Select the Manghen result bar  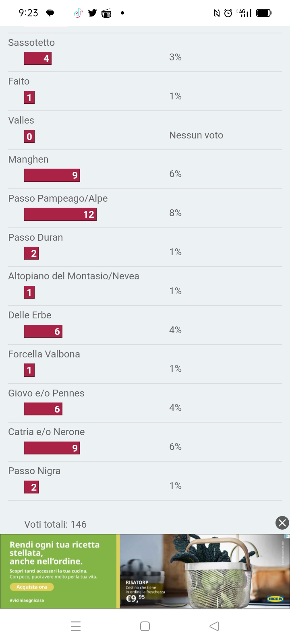[52, 175]
